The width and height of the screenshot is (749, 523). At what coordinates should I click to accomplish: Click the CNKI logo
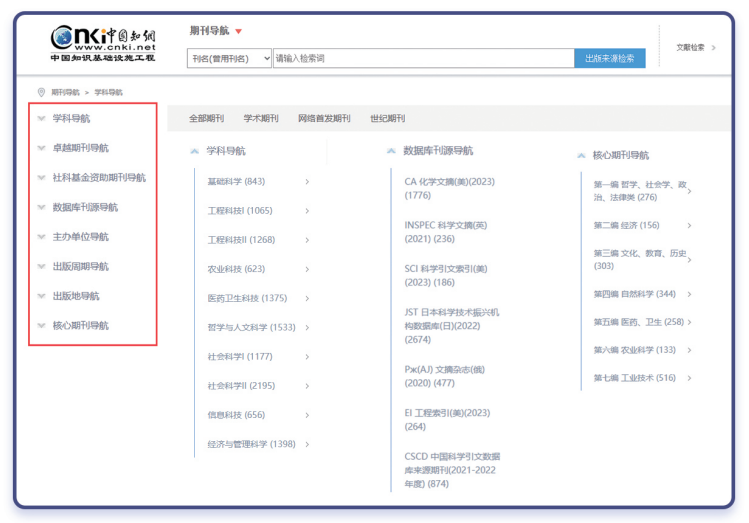(x=103, y=43)
